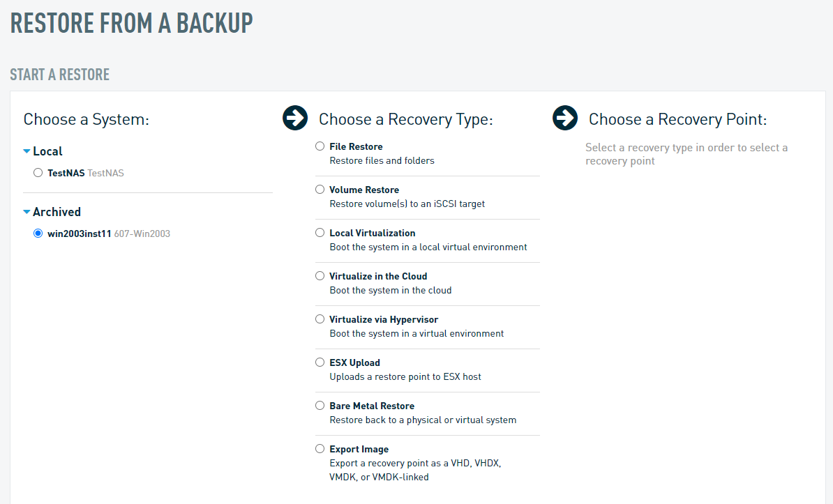Select the Export Image option

pos(320,448)
